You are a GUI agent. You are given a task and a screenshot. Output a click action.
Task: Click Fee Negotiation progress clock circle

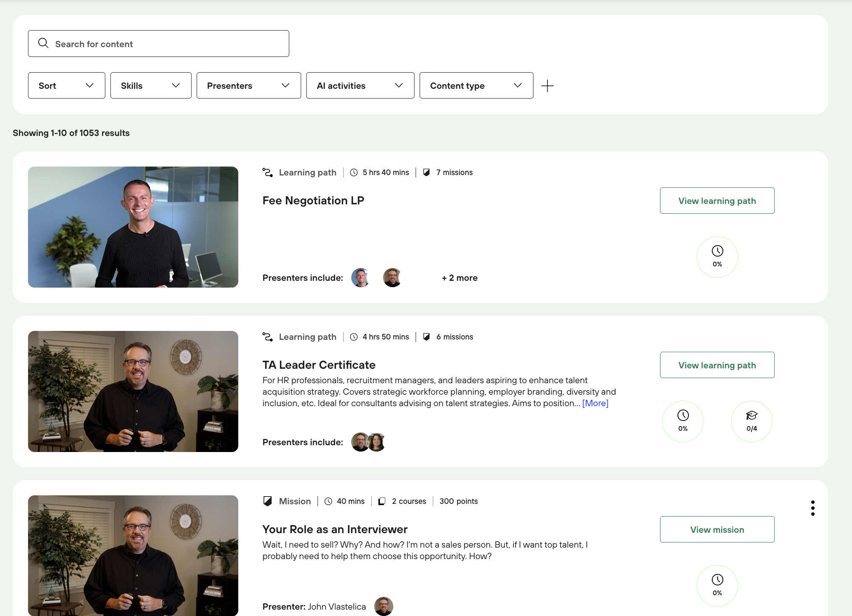(717, 257)
